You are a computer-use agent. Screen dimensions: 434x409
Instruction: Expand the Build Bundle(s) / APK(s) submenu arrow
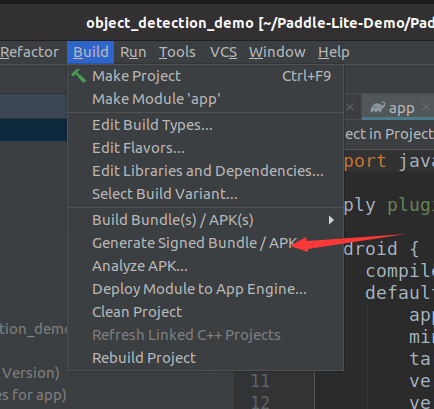pyautogui.click(x=331, y=220)
